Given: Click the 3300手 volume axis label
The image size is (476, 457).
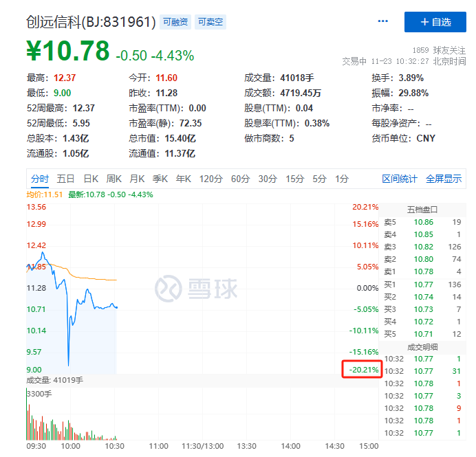Looking at the screenshot, I should pyautogui.click(x=39, y=394).
